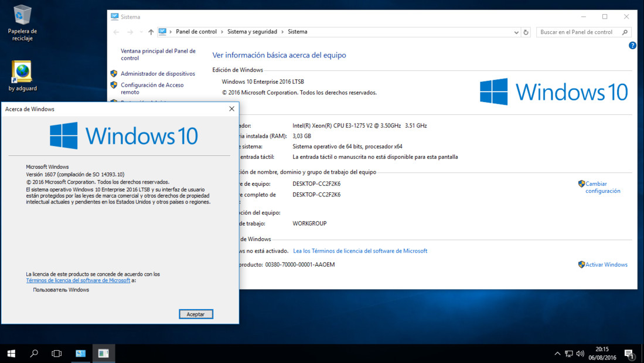Switch to Acerca de Windows taskbar button
The height and width of the screenshot is (363, 644).
[104, 354]
